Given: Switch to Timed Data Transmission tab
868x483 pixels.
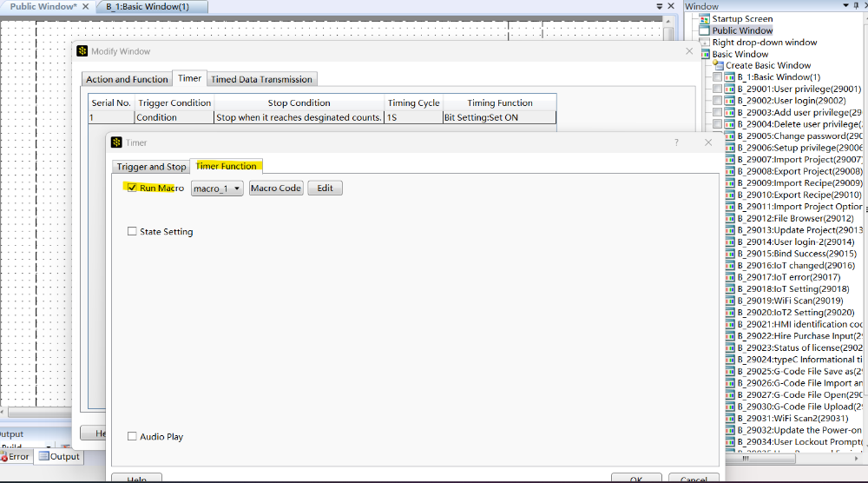Looking at the screenshot, I should coord(261,79).
